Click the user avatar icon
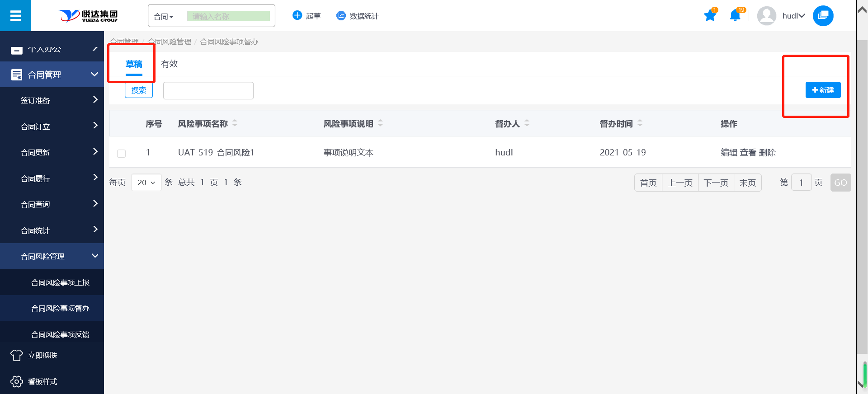This screenshot has width=868, height=394. click(766, 16)
